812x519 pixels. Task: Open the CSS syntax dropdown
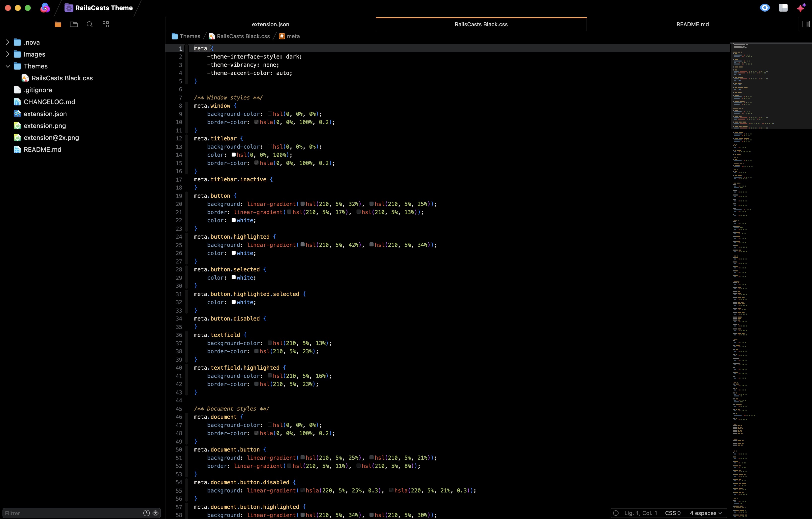click(673, 513)
